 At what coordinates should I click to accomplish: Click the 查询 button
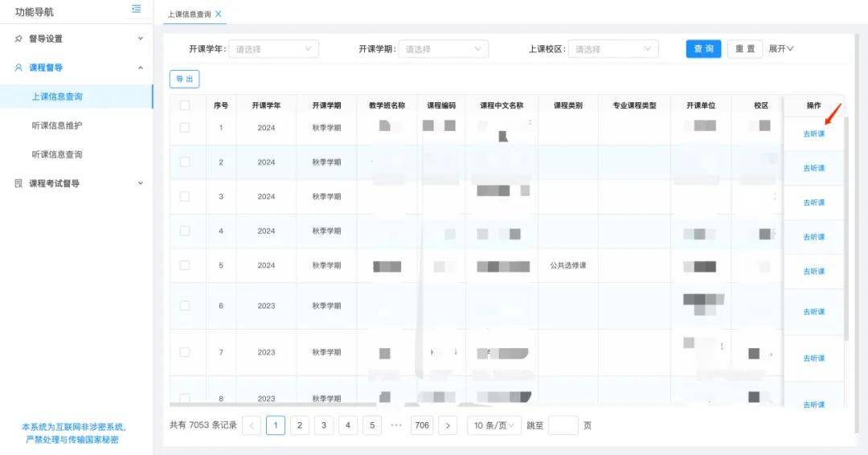point(703,49)
